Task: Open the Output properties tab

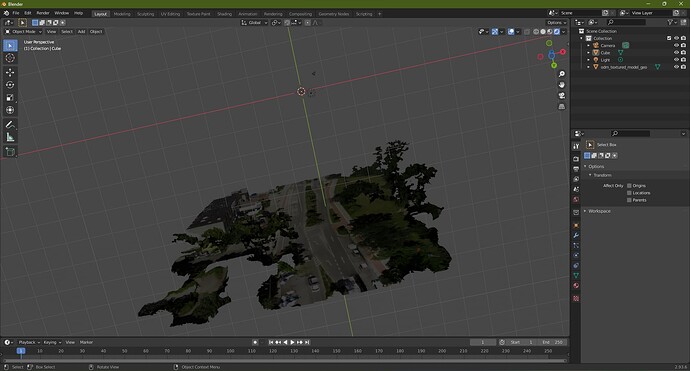Action: click(x=576, y=169)
